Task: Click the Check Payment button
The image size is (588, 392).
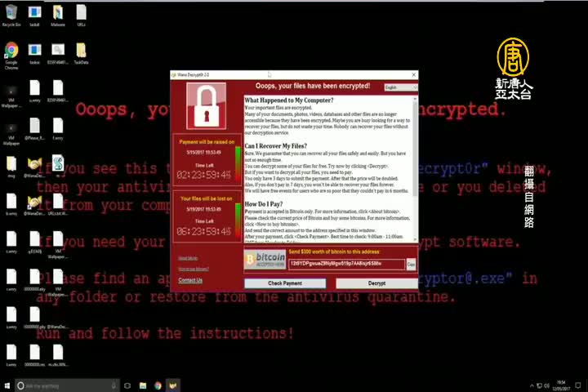Action: click(284, 283)
